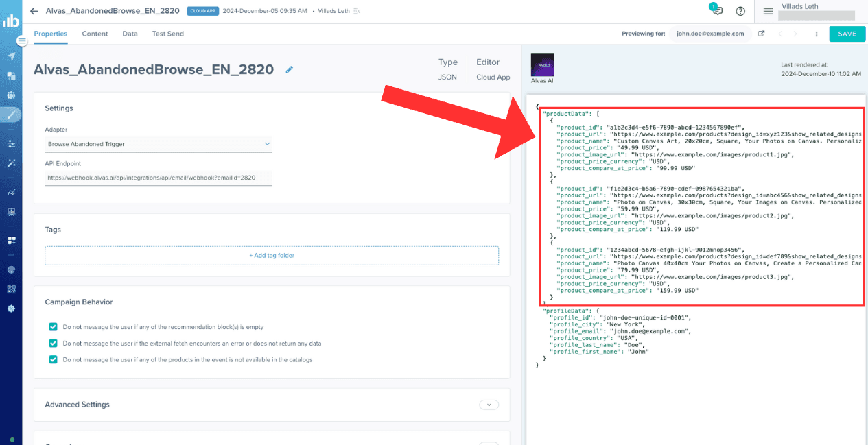Toggle do not message if recommendation block empty

pyautogui.click(x=53, y=327)
